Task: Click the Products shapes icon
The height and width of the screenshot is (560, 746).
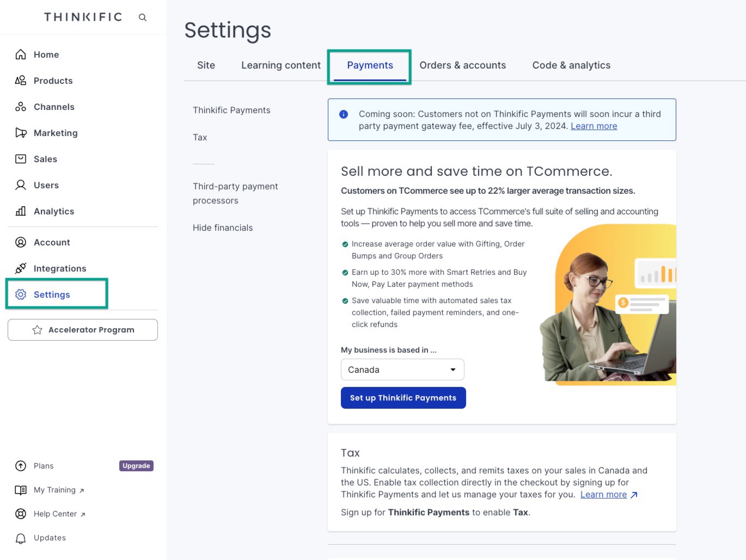Action: tap(21, 81)
